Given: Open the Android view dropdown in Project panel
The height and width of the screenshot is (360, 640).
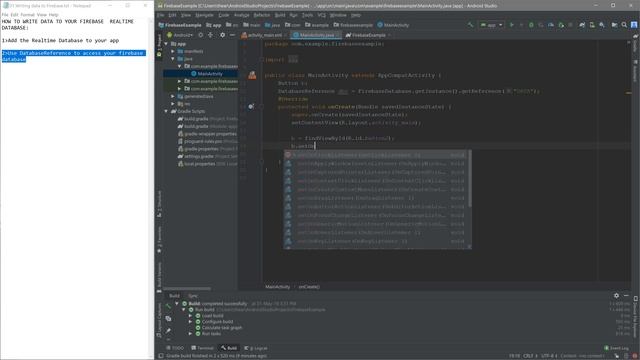Looking at the screenshot, I should click(180, 35).
